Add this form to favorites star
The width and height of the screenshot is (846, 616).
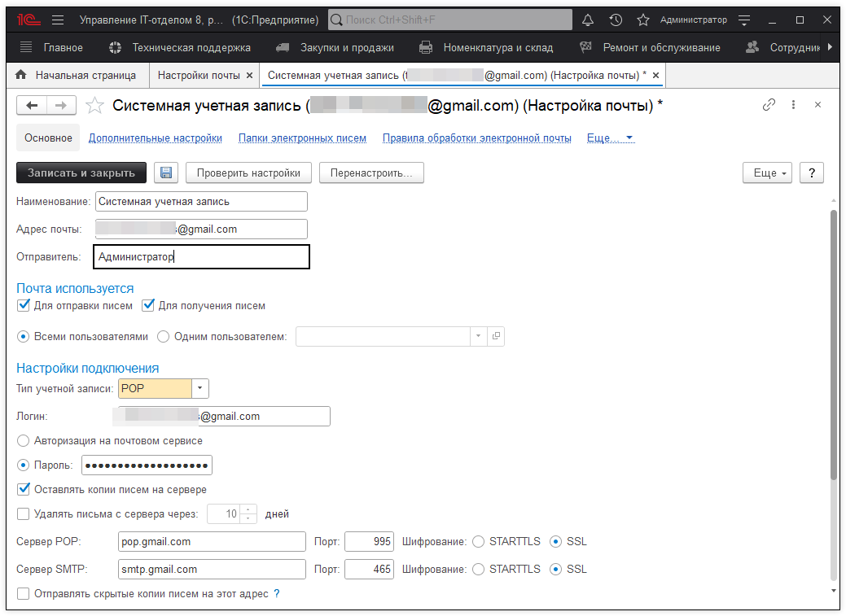pyautogui.click(x=95, y=106)
